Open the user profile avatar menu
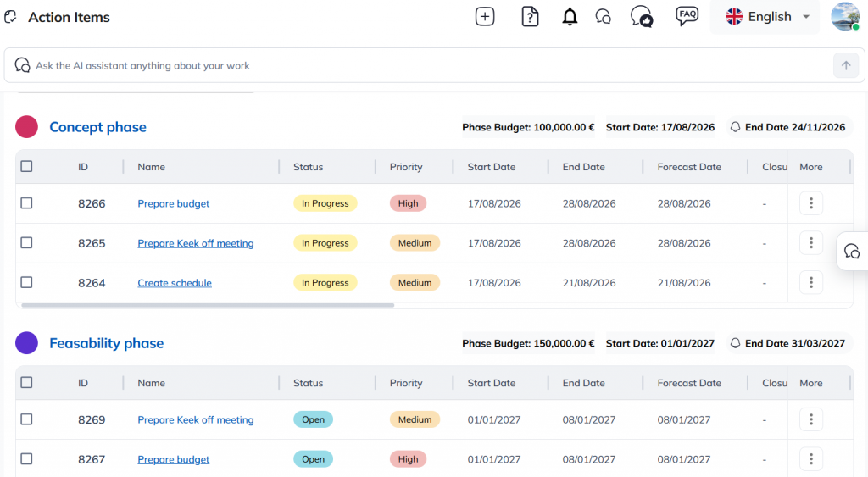 pyautogui.click(x=845, y=17)
